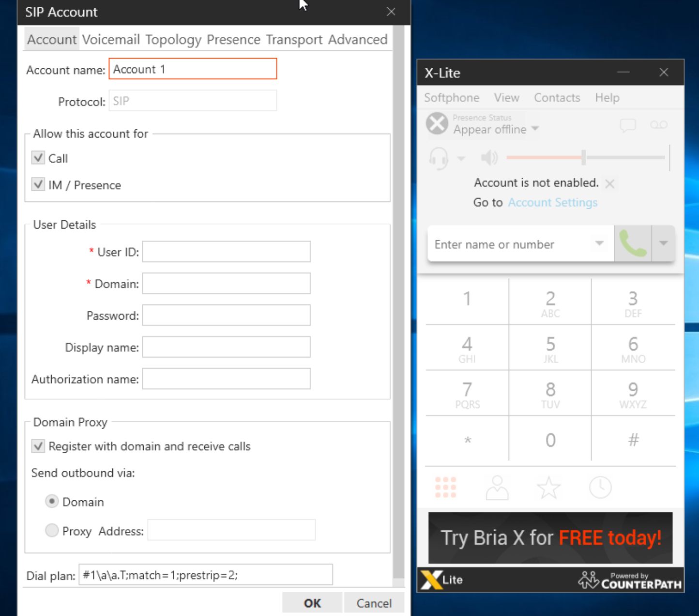The height and width of the screenshot is (616, 699).
Task: Click the Account name field
Action: click(193, 69)
